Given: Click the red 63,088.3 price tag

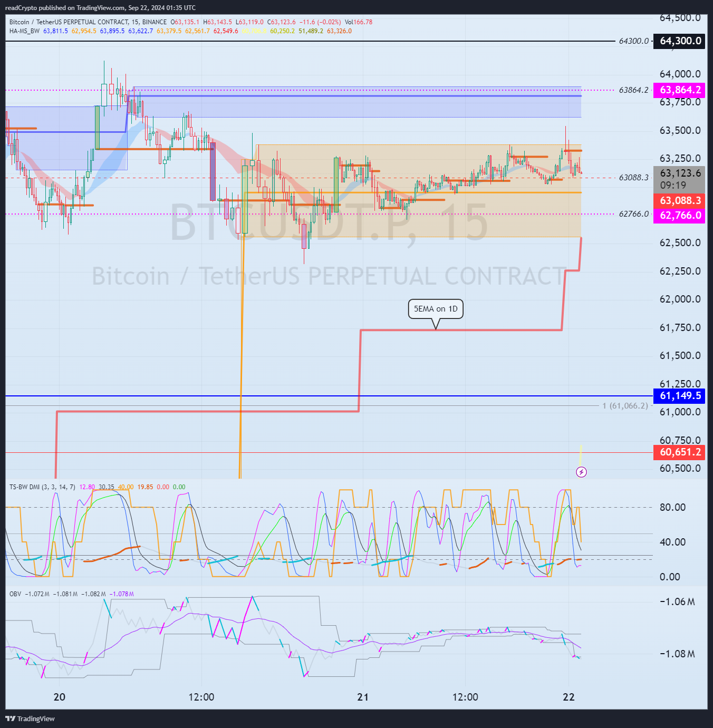Looking at the screenshot, I should tap(679, 200).
